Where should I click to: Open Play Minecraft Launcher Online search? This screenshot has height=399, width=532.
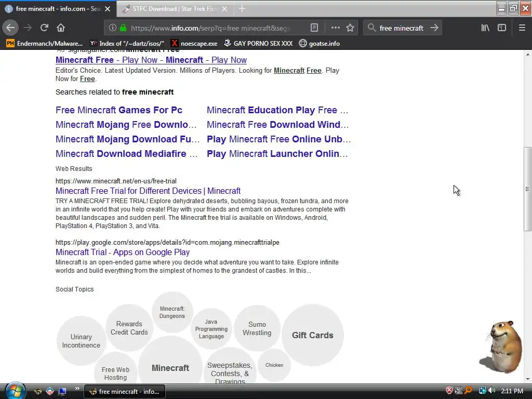(277, 154)
